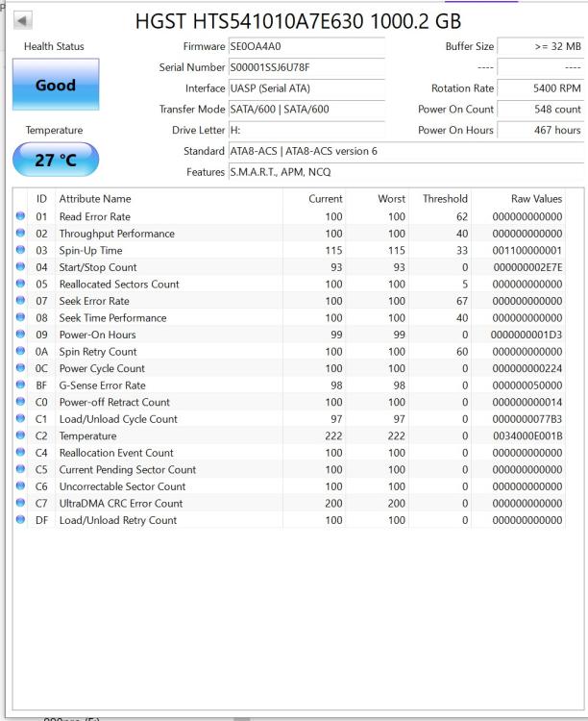Click the Serial Number field
The image size is (588, 721).
click(x=306, y=67)
